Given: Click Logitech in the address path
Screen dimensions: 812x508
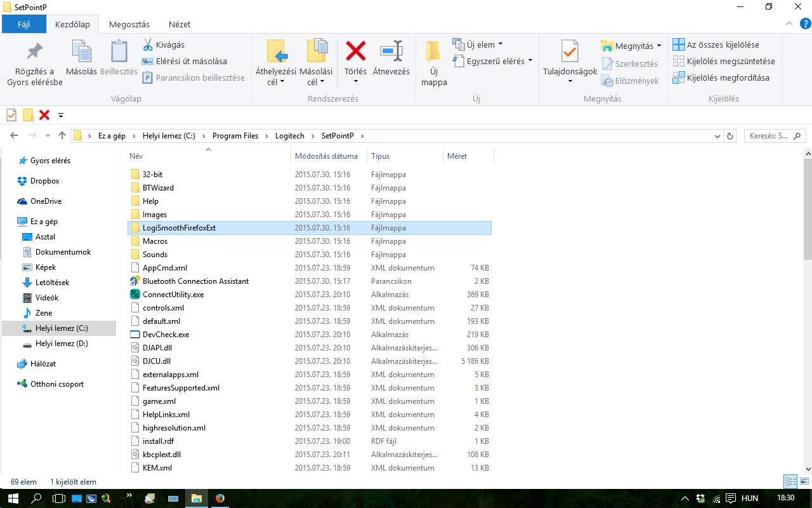Looking at the screenshot, I should (289, 136).
